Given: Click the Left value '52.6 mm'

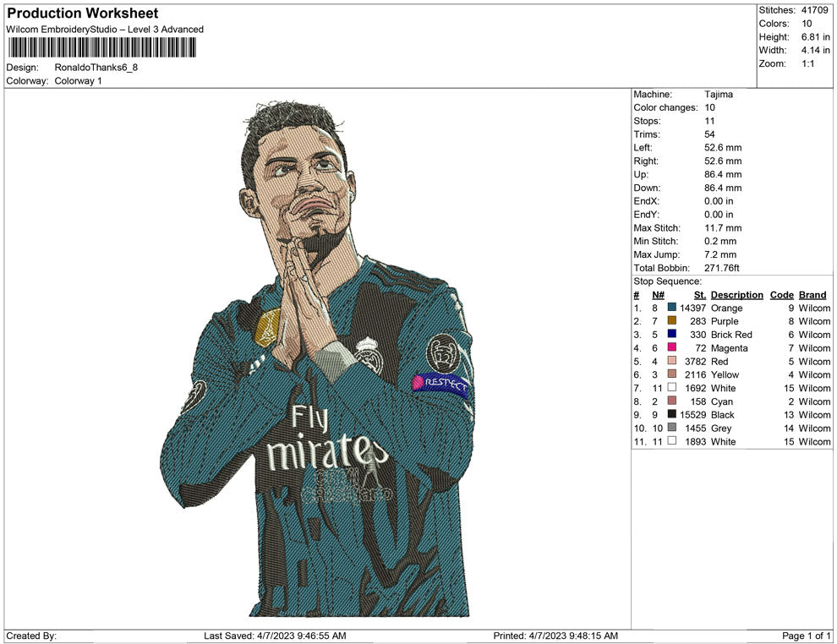Looking at the screenshot, I should pos(723,147).
